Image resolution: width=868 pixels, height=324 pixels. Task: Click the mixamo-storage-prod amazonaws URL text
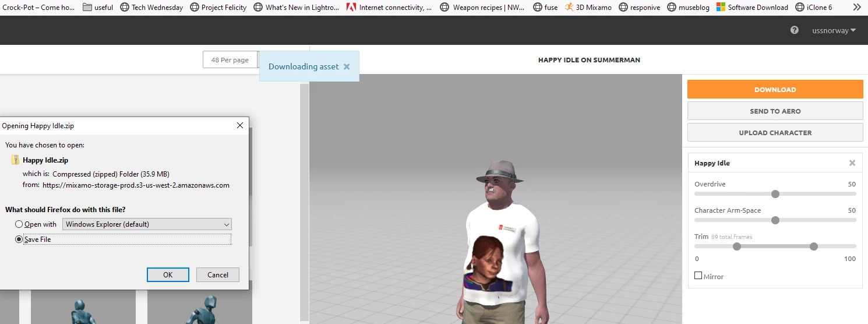tap(136, 185)
